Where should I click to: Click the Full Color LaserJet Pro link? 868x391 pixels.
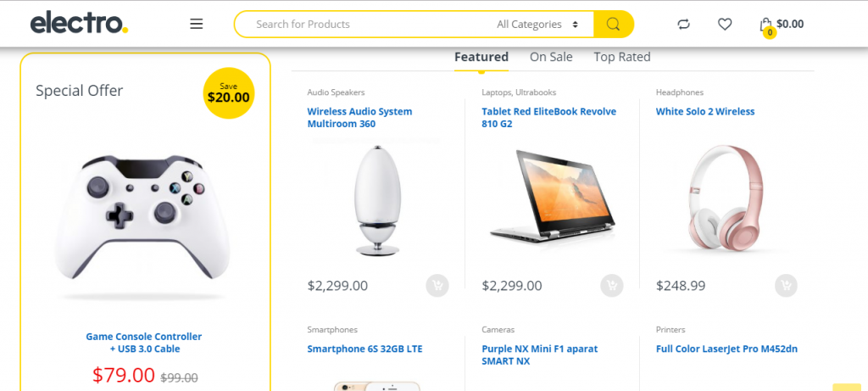click(x=726, y=349)
